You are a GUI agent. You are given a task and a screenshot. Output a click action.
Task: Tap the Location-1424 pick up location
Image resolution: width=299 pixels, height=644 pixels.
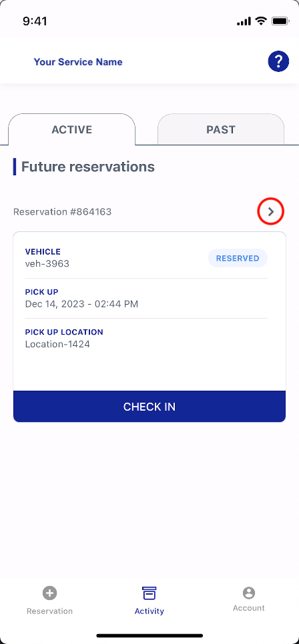coord(57,344)
